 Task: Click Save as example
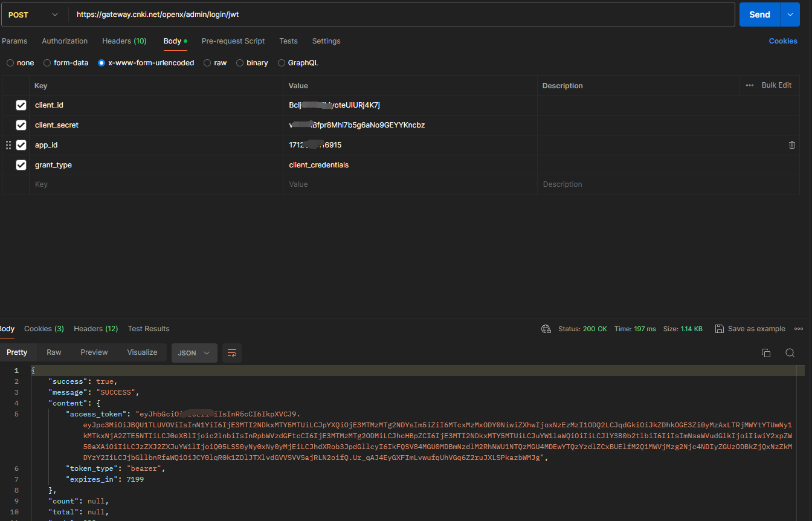[x=750, y=329]
